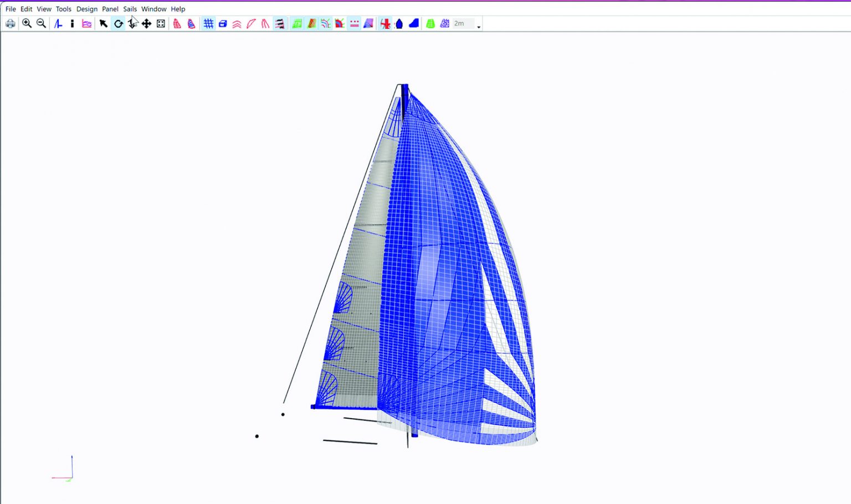The height and width of the screenshot is (504, 851).
Task: Activate the Zoom In magnifier
Action: (27, 23)
